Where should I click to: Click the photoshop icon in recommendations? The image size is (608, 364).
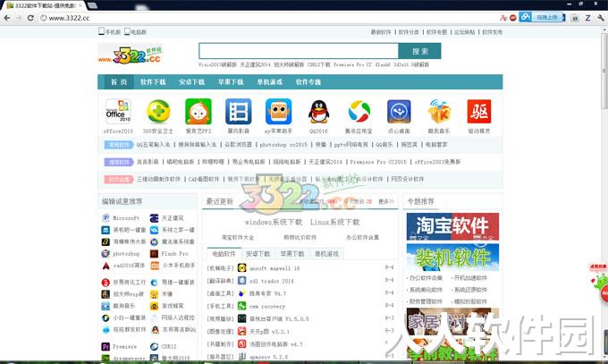[106, 253]
